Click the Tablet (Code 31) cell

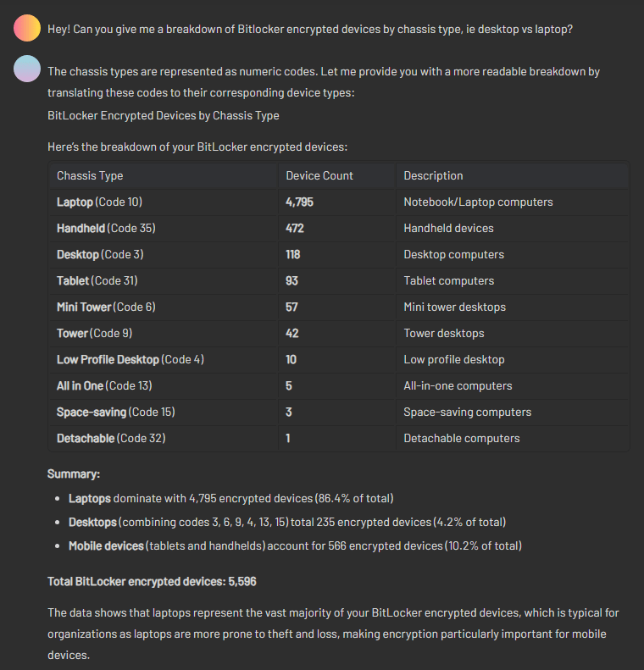pos(97,280)
